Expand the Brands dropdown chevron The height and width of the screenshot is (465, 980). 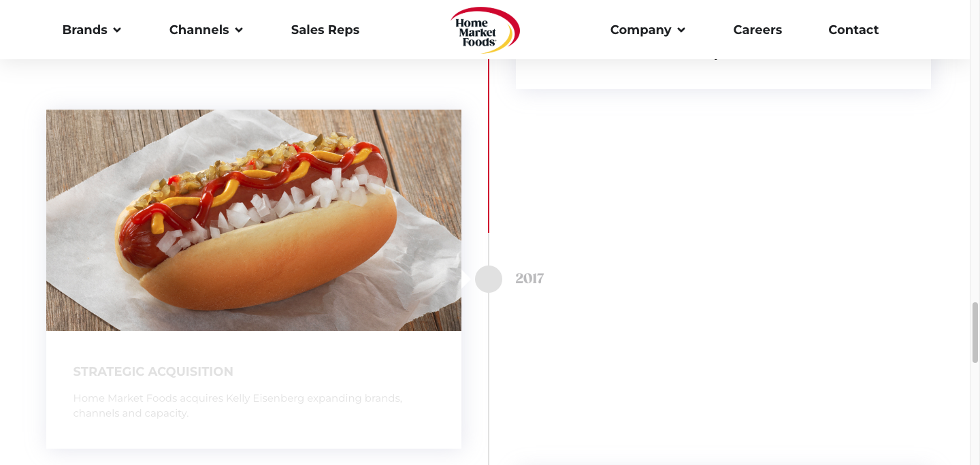[x=117, y=30]
